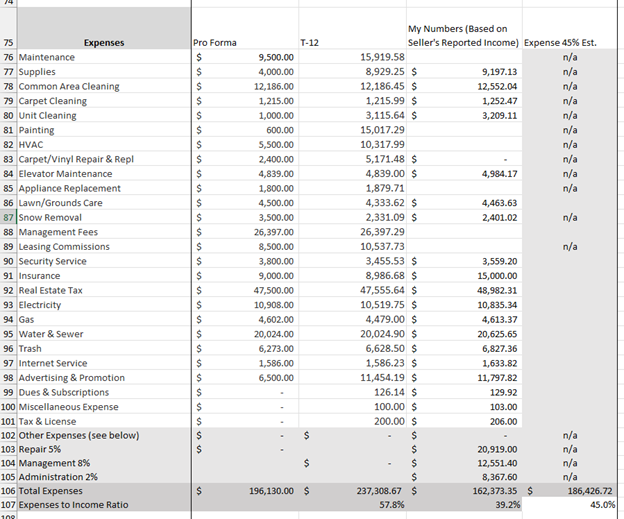
Task: Select the Tax & License label
Action: pyautogui.click(x=104, y=421)
